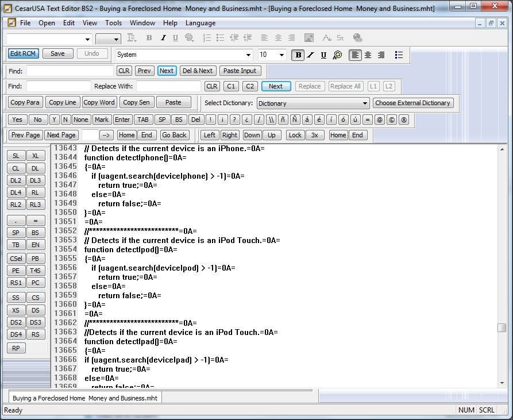This screenshot has height=420, width=513.
Task: Click the Replace With input field
Action: 168,86
